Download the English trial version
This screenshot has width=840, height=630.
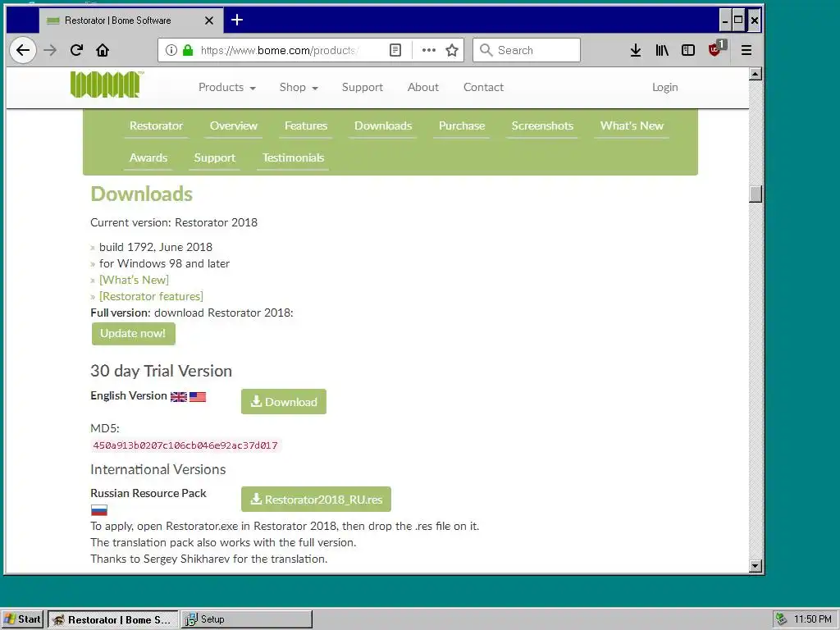283,402
